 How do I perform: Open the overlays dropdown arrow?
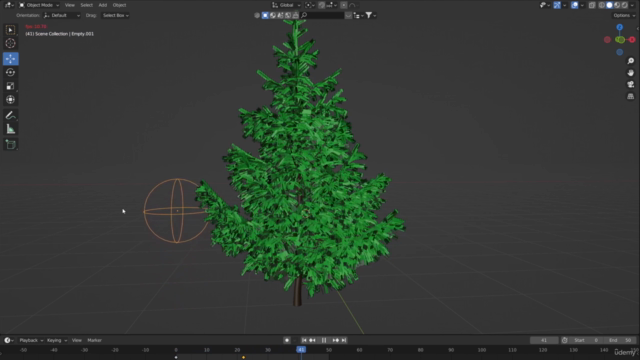582,5
